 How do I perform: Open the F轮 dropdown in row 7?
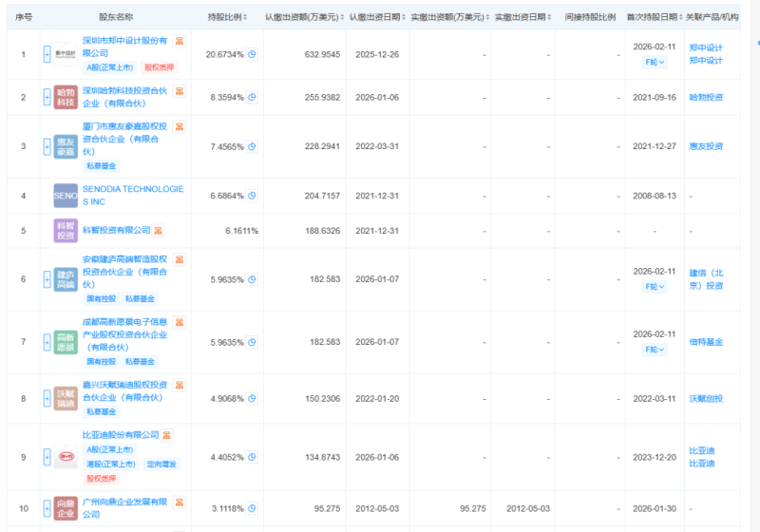655,350
